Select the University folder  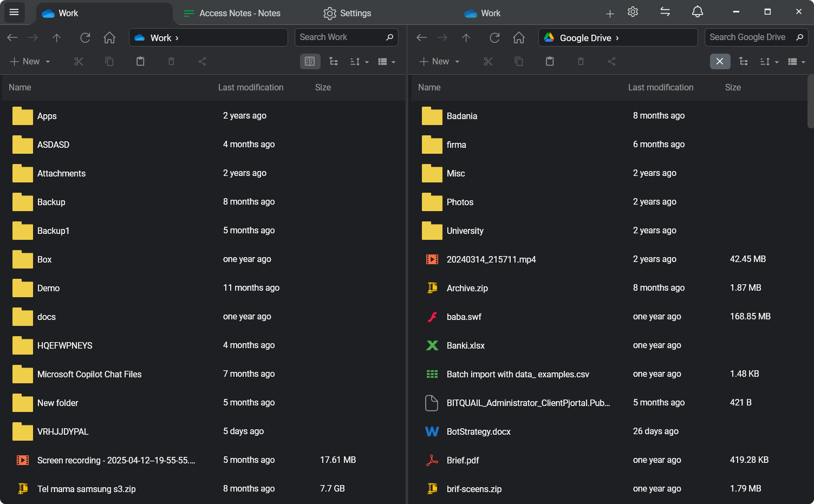[610, 231]
